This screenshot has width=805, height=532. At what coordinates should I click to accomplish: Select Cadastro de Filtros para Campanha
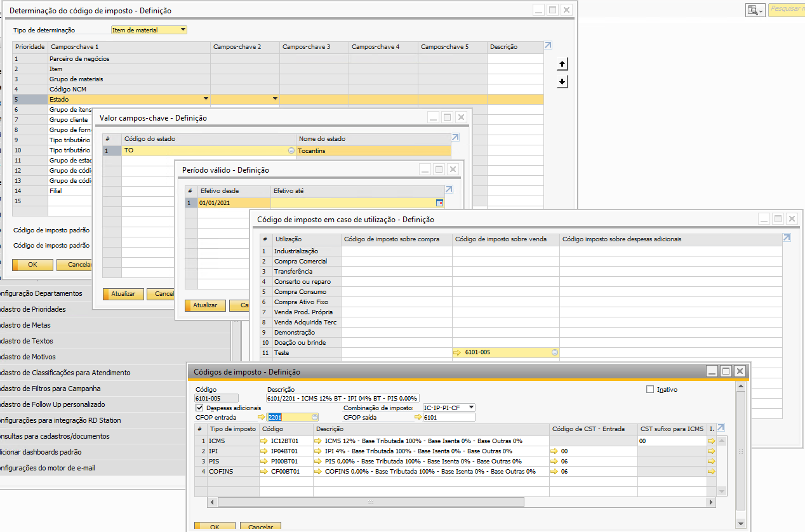(x=50, y=389)
